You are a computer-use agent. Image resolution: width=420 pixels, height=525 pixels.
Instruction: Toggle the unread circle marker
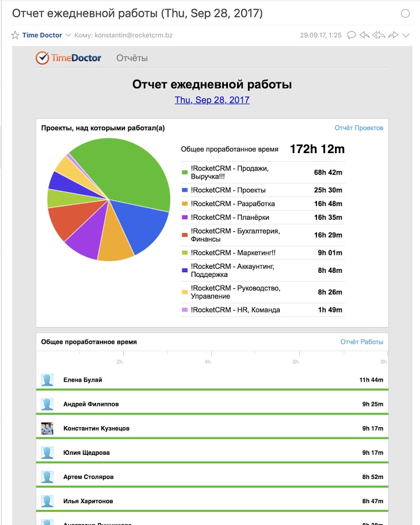click(x=405, y=13)
